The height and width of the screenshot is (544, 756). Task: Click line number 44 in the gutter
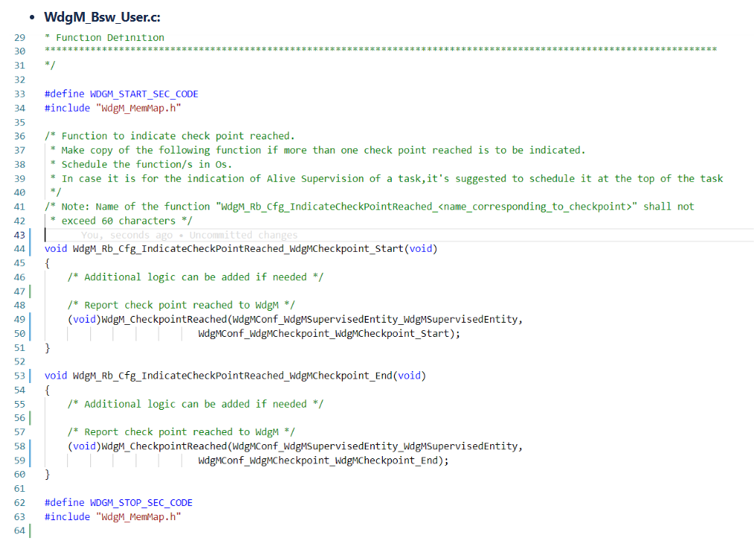19,249
